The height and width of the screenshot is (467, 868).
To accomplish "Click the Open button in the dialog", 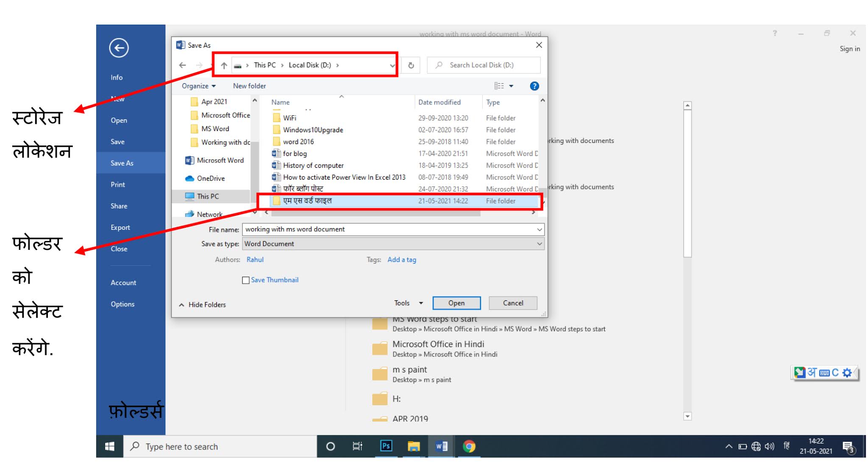I will 456,303.
